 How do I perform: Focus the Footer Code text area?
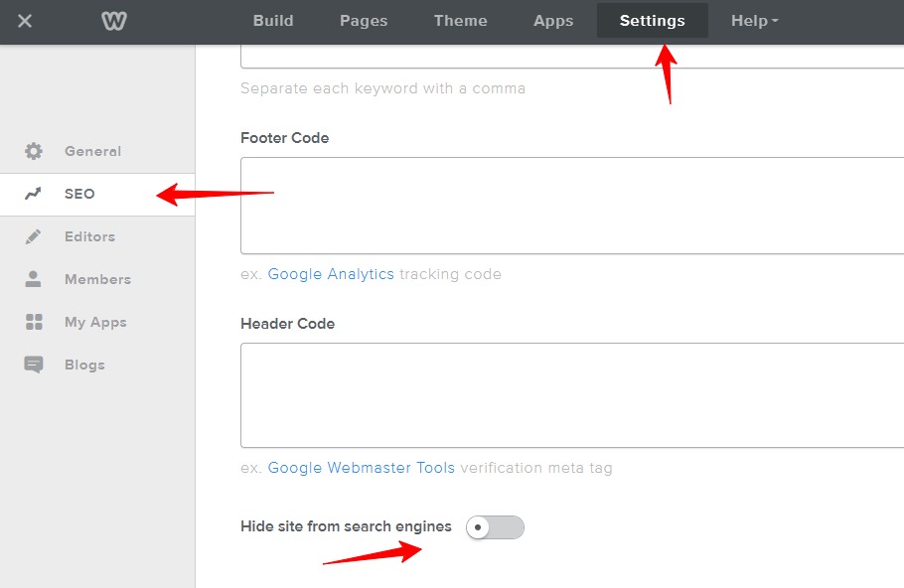click(572, 206)
